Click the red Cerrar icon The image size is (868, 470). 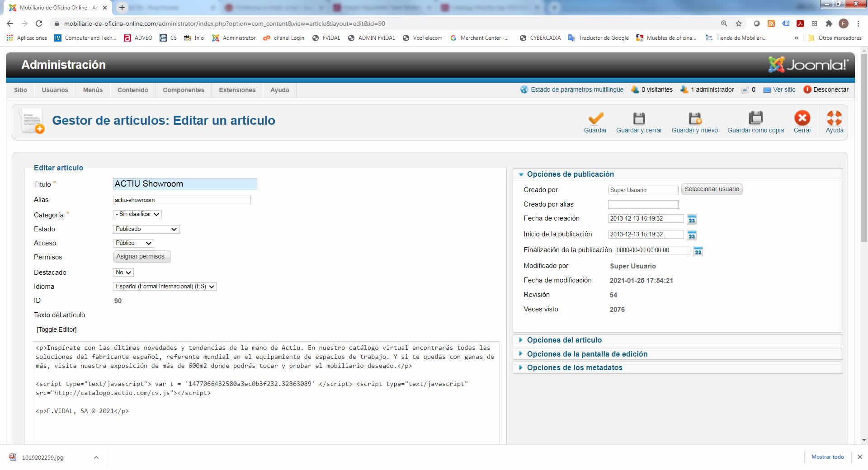pos(802,118)
